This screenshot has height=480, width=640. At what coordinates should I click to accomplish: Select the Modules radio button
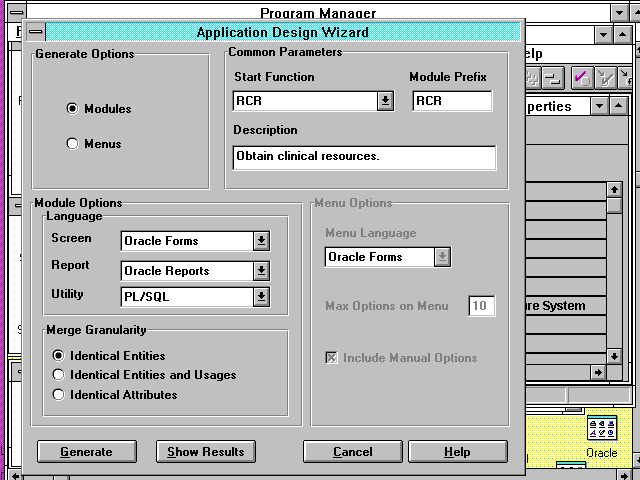coord(72,109)
